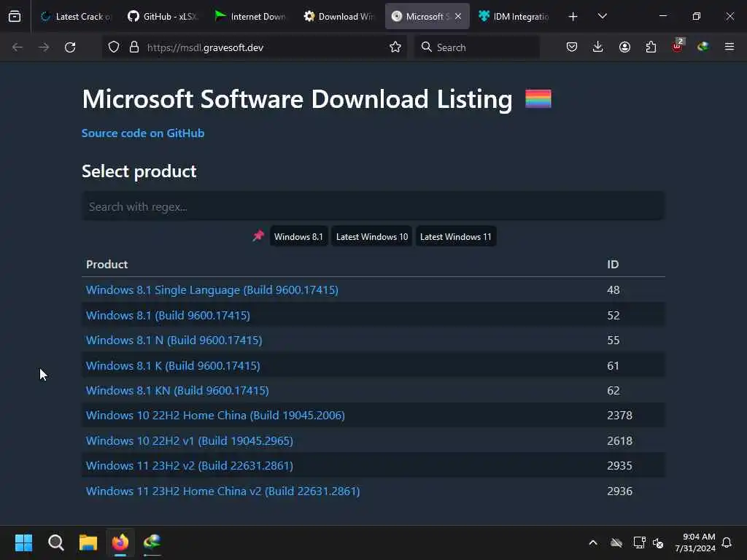Open network status tray icon
Image resolution: width=747 pixels, height=560 pixels.
pyautogui.click(x=639, y=542)
